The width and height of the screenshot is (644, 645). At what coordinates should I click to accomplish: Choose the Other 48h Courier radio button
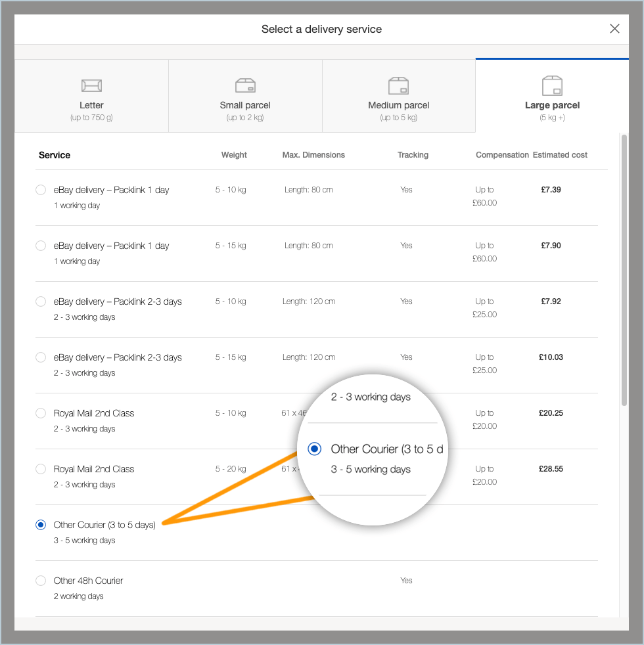tap(41, 581)
